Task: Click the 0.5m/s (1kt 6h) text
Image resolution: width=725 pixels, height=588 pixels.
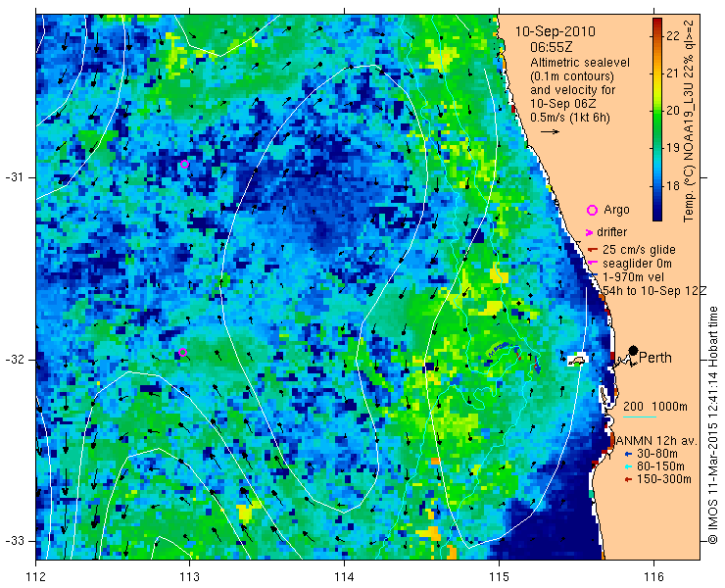Action: point(570,118)
